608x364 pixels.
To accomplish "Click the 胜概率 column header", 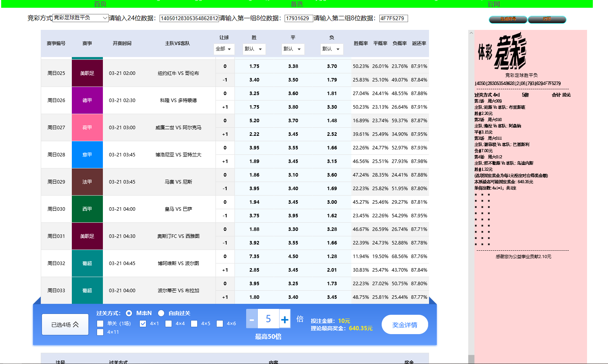I will (x=361, y=43).
